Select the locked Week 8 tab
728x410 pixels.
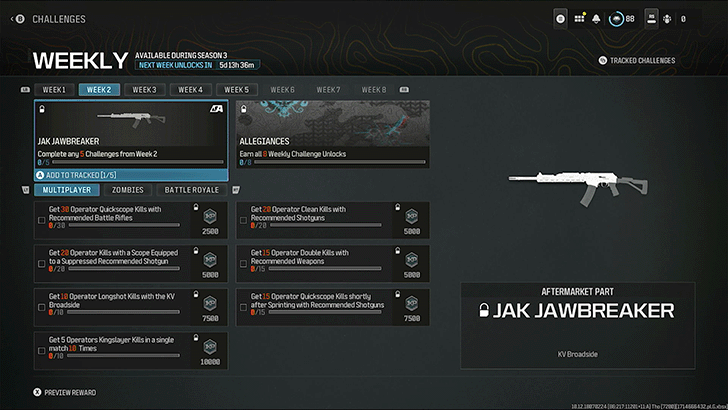[x=374, y=90]
